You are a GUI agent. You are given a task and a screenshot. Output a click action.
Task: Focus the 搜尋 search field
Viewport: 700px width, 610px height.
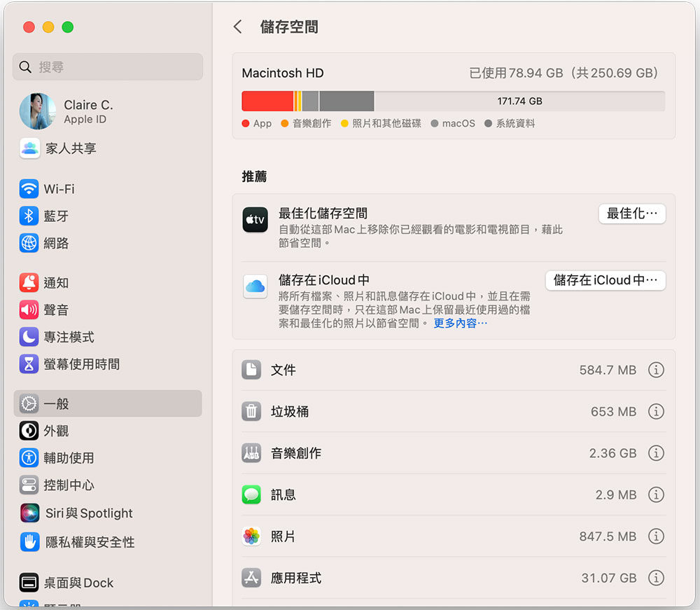pyautogui.click(x=108, y=67)
